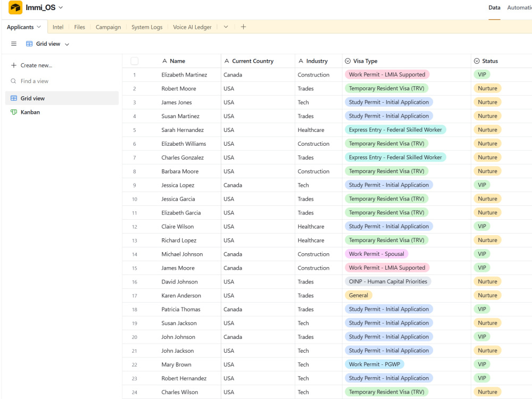Screen dimensions: 532x399
Task: Click the Work Permit - PGWP tag
Action: tap(374, 364)
